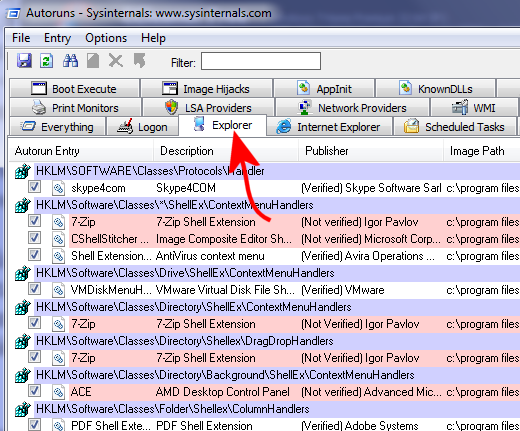Disable the ACE AMD Desktop Control Panel checkbox
This screenshot has width=520, height=431.
point(34,391)
